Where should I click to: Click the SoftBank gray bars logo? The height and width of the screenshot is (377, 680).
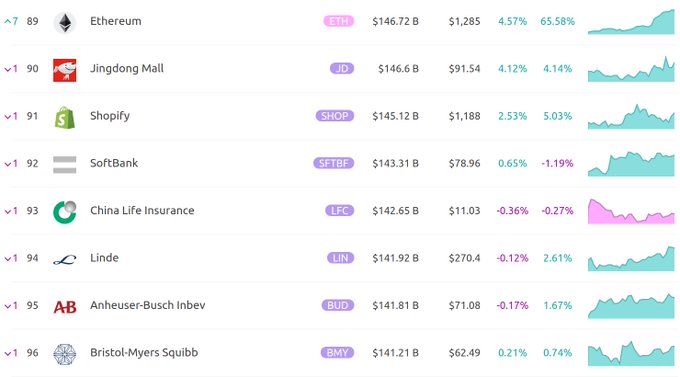point(65,165)
